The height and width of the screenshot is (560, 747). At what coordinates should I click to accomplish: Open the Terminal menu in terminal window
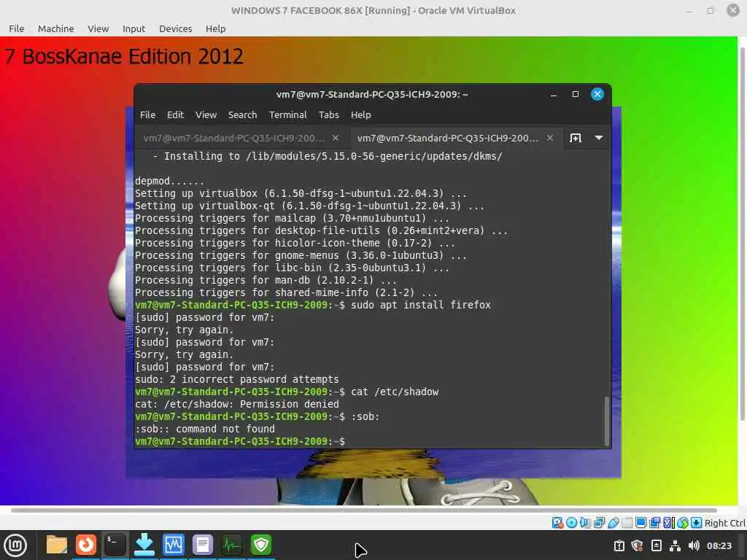pyautogui.click(x=287, y=114)
